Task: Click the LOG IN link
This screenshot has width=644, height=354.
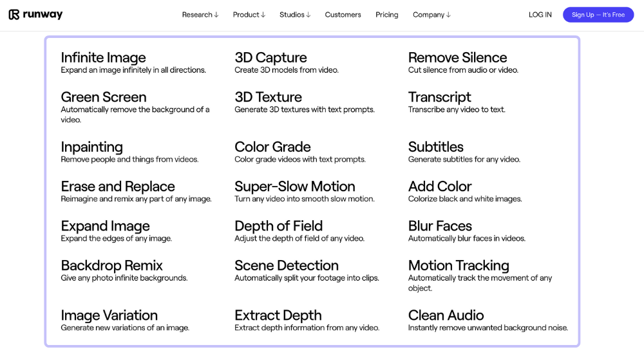Action: pos(540,15)
